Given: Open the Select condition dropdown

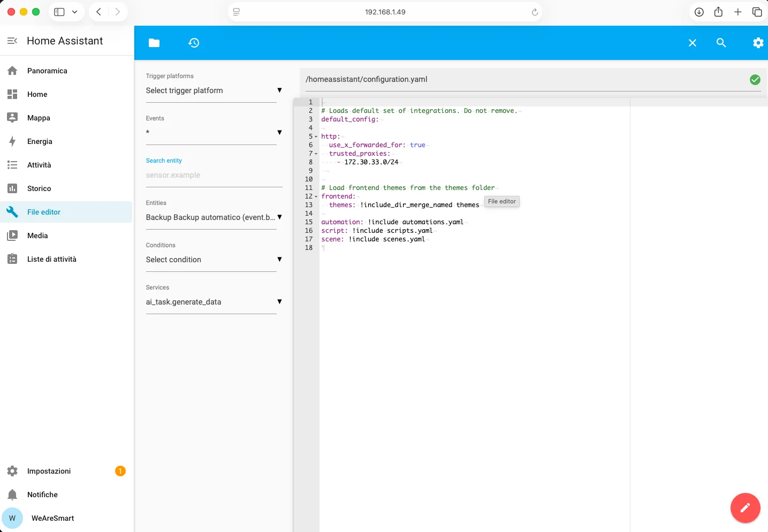Looking at the screenshot, I should (x=214, y=260).
